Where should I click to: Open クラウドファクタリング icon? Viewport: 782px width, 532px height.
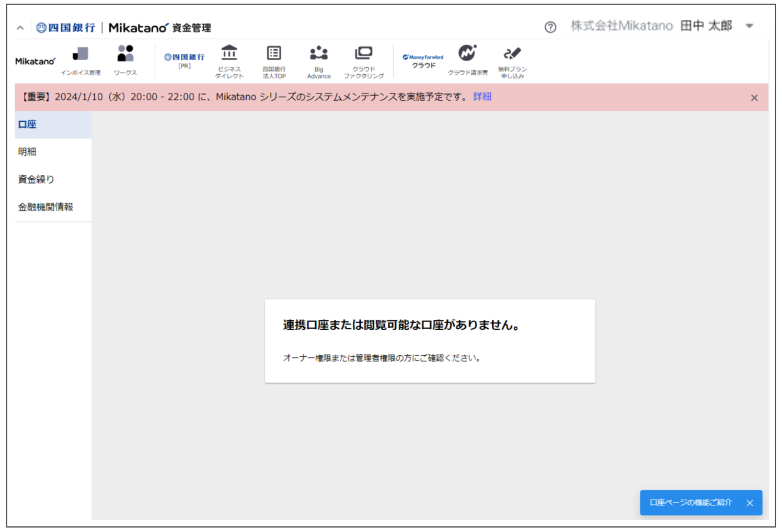[x=364, y=62]
